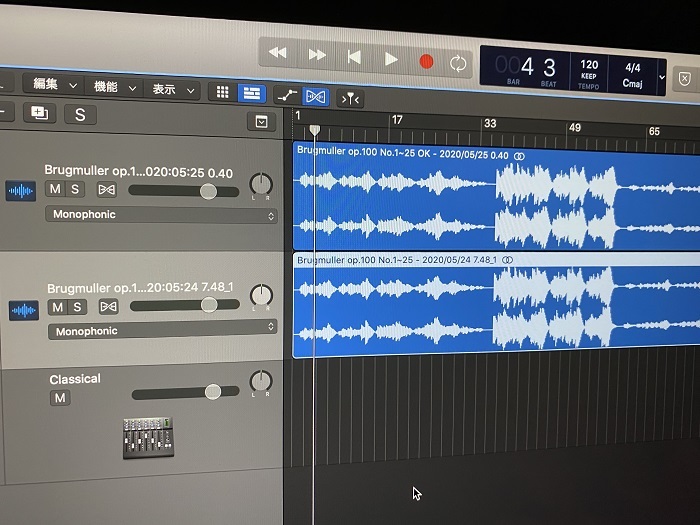Click the red Record button
700x525 pixels.
pyautogui.click(x=426, y=61)
